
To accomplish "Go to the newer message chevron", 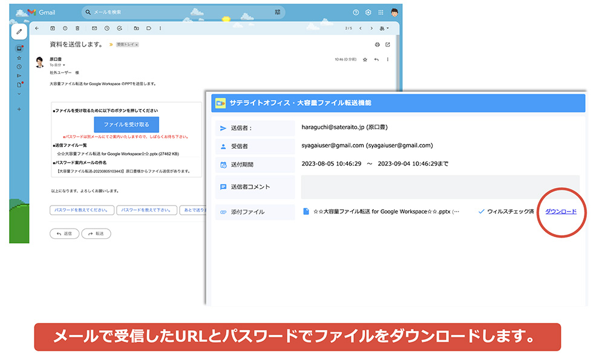I will [361, 28].
